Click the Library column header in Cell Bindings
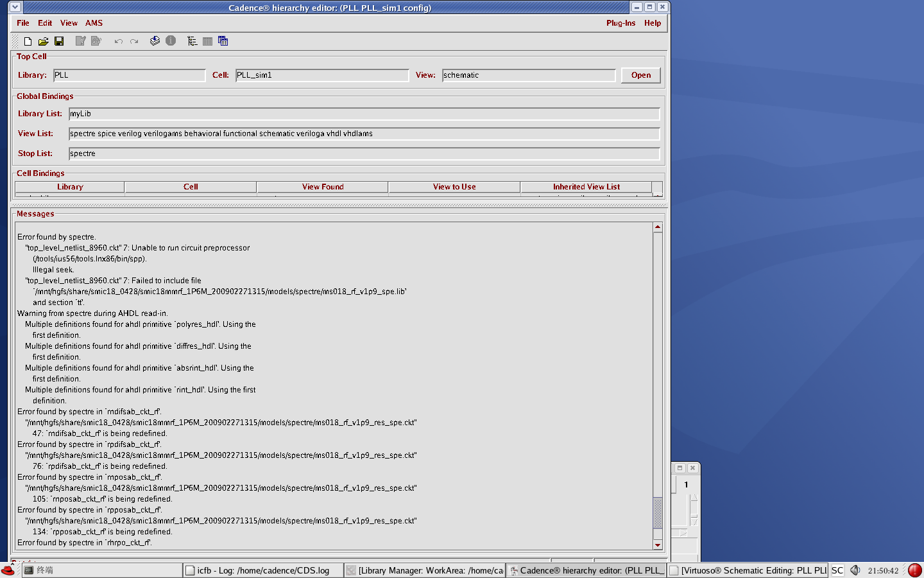924x578 pixels. click(x=70, y=187)
